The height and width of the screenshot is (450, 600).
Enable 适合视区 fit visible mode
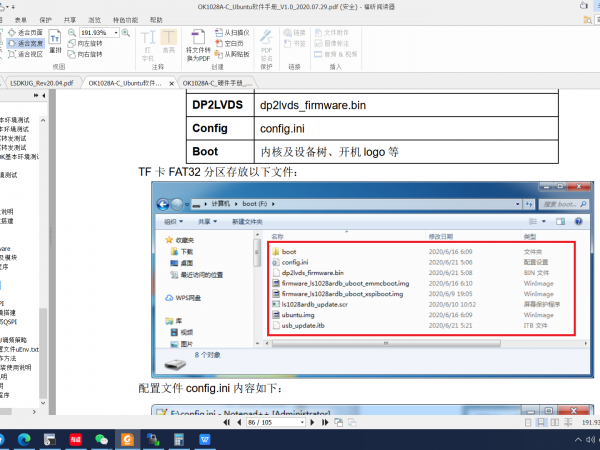24,54
